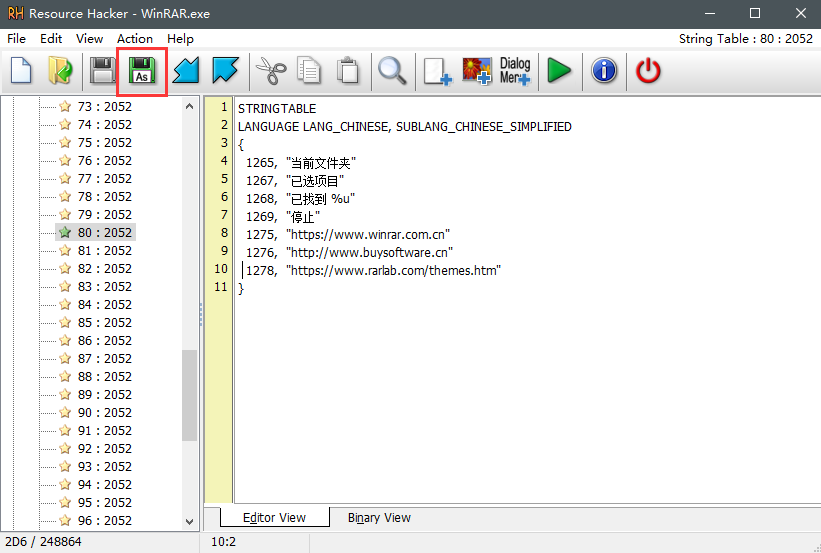The width and height of the screenshot is (821, 553).
Task: Switch to the Binary View tab
Action: point(379,518)
